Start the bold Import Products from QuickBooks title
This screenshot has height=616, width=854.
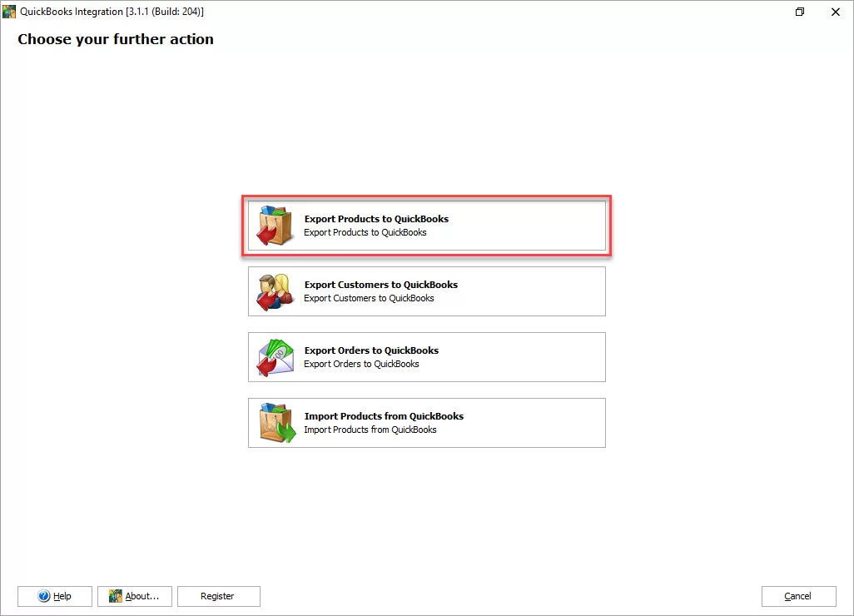(x=384, y=416)
